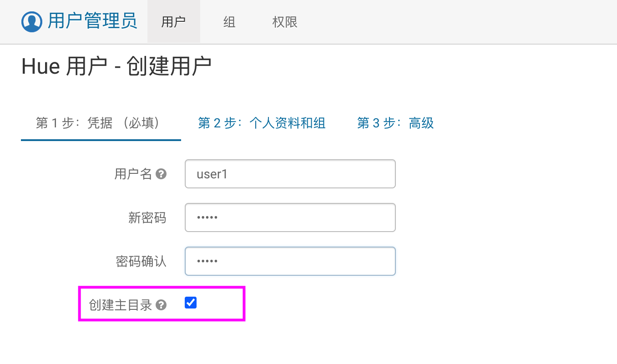The image size is (617, 364).
Task: Click into the 新密码 password field
Action: tap(290, 217)
